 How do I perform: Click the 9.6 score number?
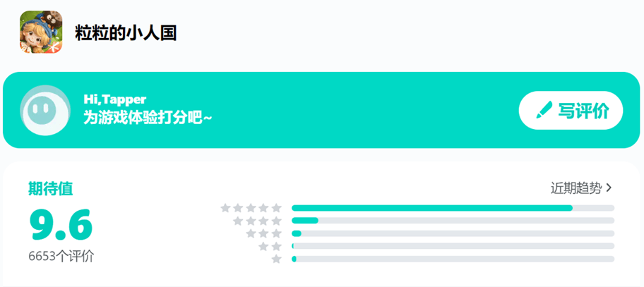61,225
